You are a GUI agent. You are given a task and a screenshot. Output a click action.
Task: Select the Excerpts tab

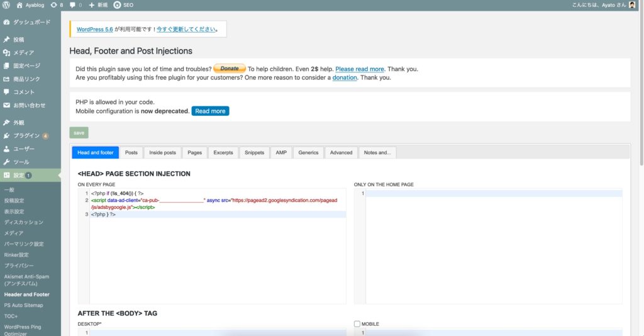coord(223,152)
